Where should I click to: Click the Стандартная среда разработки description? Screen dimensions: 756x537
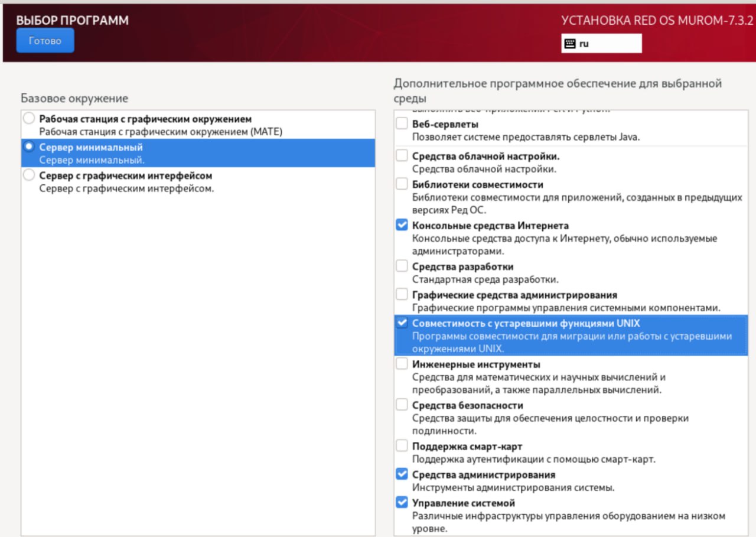[x=485, y=279]
